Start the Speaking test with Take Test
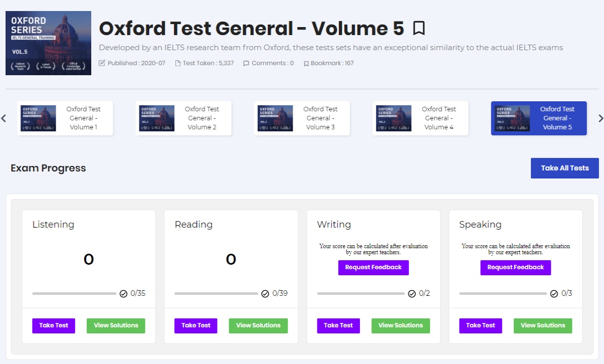Viewport: 604px width, 364px height. coord(481,325)
